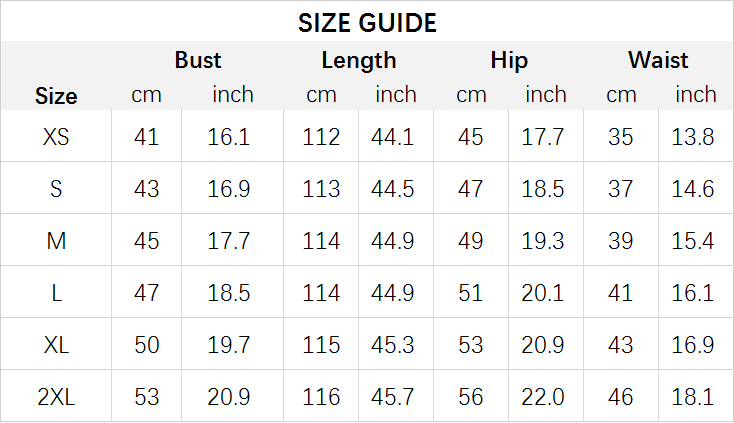
Task: Click the M hip value 19.3 inch
Action: [543, 241]
